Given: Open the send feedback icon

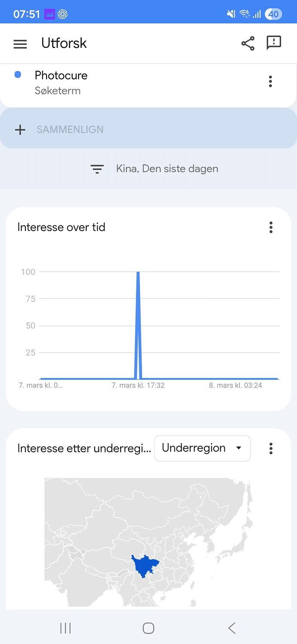Looking at the screenshot, I should pyautogui.click(x=274, y=43).
